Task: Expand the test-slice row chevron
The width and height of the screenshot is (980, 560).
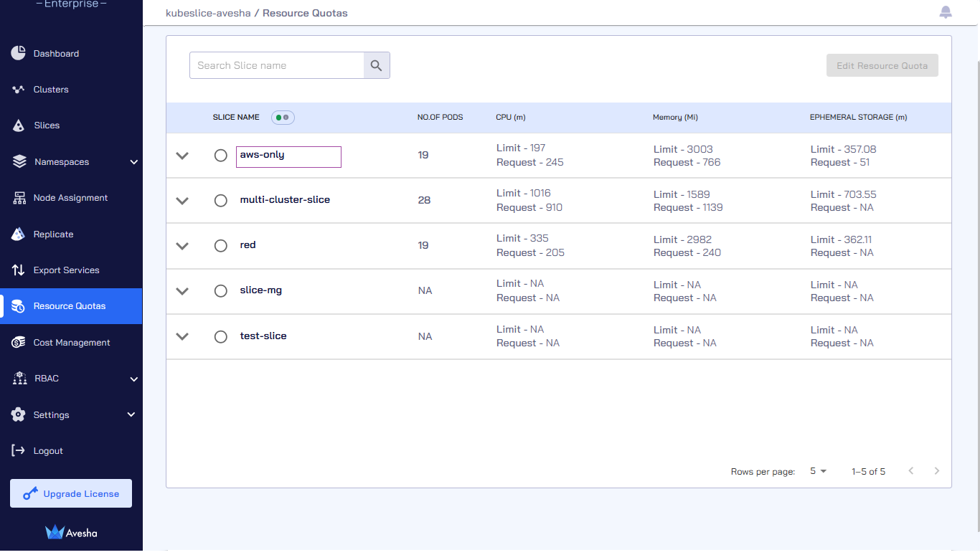Action: click(182, 336)
